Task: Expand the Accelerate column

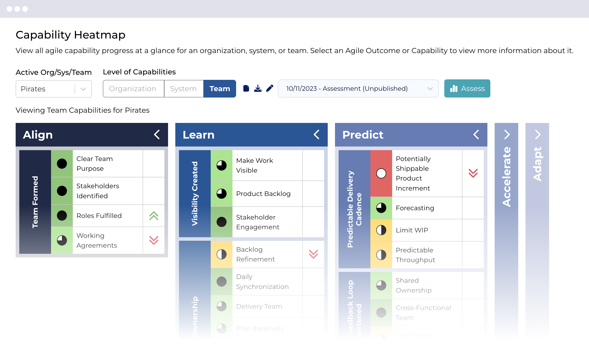Action: click(x=507, y=134)
